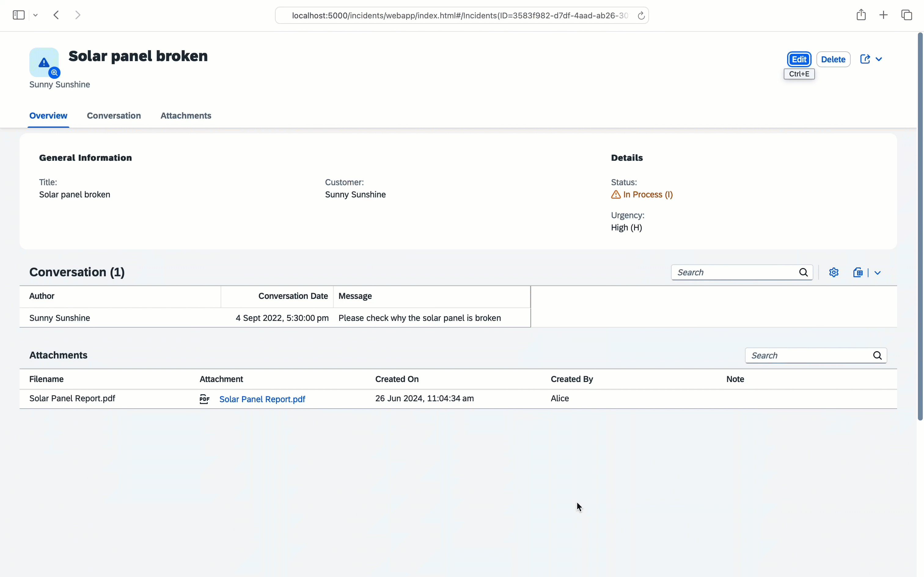924x577 pixels.
Task: Switch to the Conversation tab
Action: (114, 116)
